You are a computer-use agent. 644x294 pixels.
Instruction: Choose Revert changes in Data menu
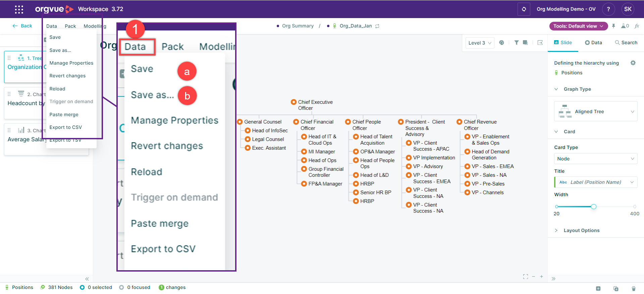tap(67, 76)
